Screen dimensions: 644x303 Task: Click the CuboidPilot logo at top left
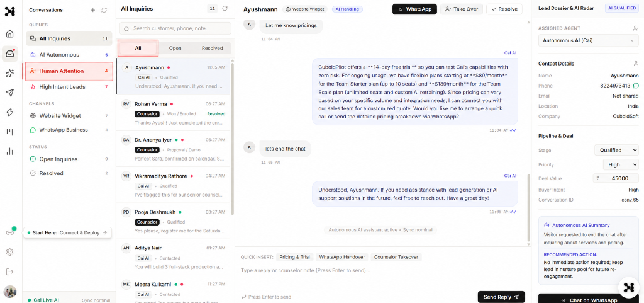click(10, 11)
